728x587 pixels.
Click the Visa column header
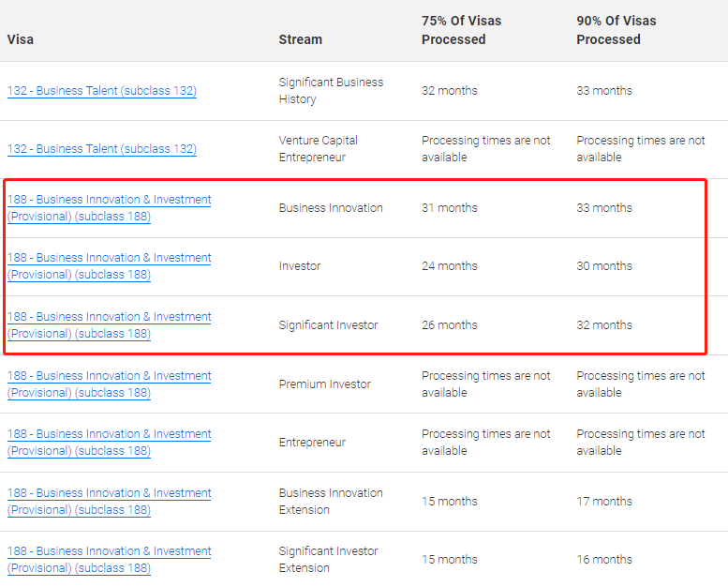click(21, 39)
